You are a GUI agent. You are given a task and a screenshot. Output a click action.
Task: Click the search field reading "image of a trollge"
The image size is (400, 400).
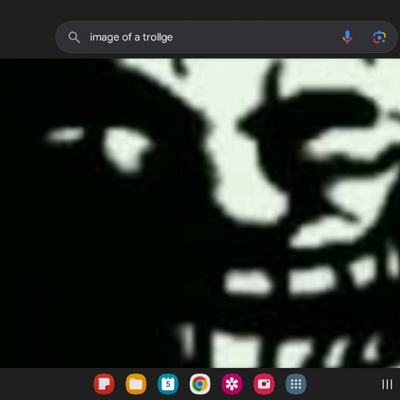227,37
